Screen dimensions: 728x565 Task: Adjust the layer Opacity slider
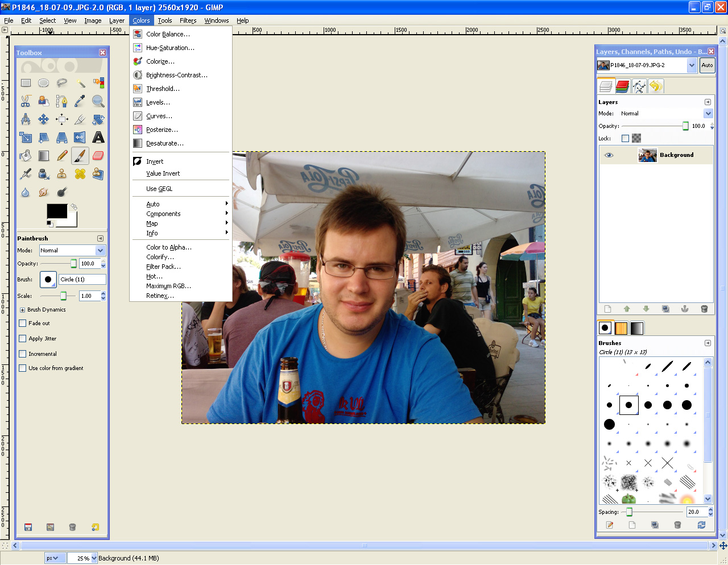point(655,126)
